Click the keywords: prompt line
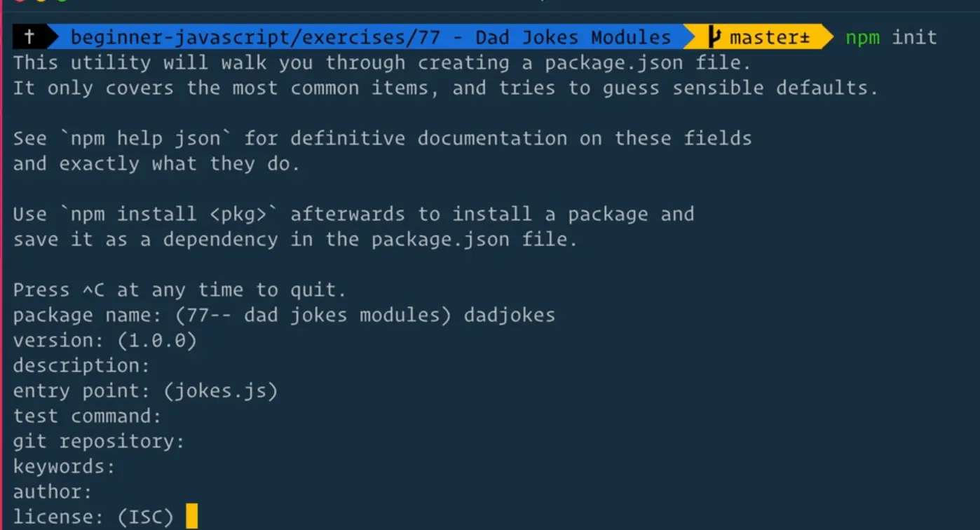 coord(64,466)
